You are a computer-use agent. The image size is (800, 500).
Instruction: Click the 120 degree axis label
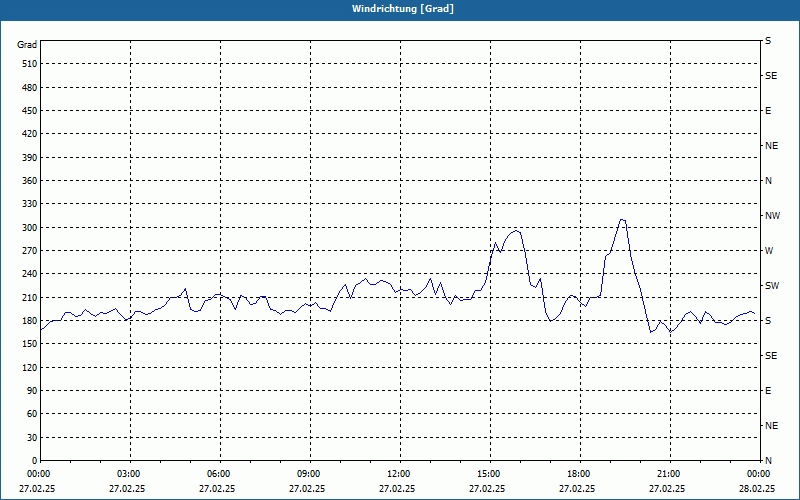tap(30, 367)
